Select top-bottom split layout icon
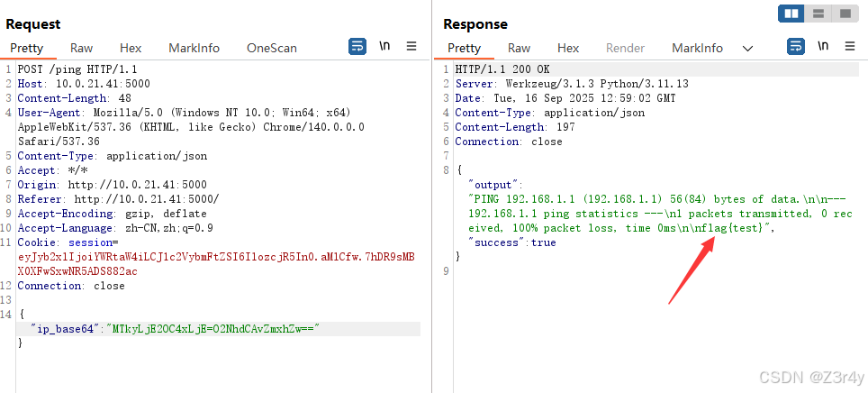Image resolution: width=868 pixels, height=393 pixels. [818, 14]
